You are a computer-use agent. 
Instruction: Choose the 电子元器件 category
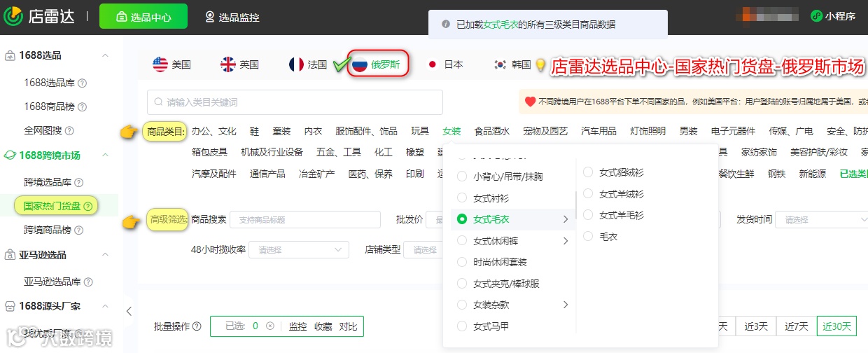(x=733, y=131)
